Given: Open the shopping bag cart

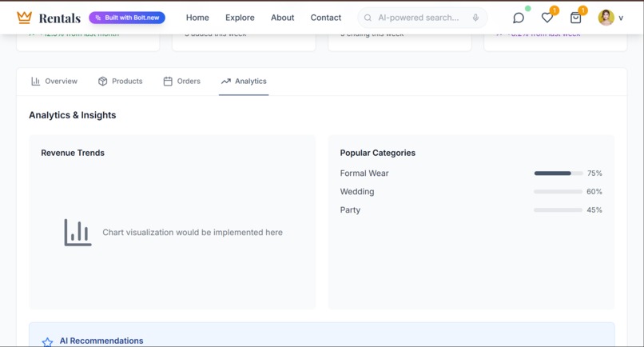Looking at the screenshot, I should coord(575,18).
